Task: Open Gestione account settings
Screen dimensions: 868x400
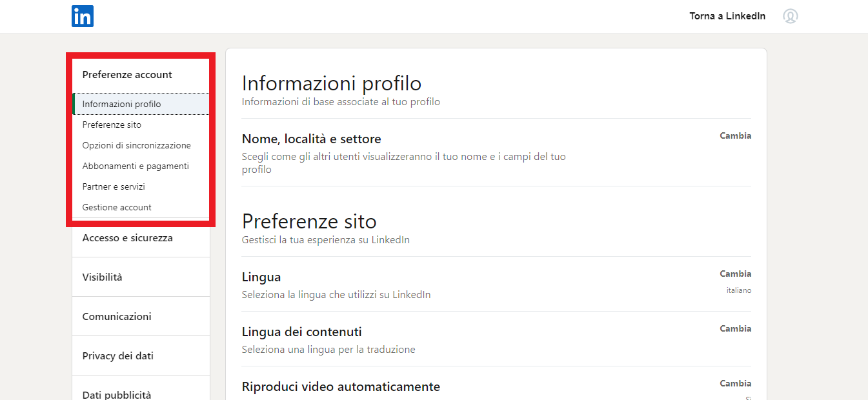Action: coord(117,207)
